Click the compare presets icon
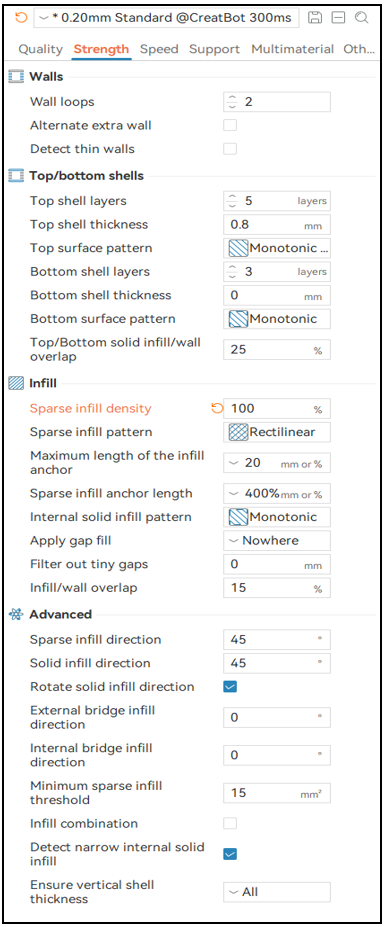This screenshot has width=385, height=927. (338, 17)
